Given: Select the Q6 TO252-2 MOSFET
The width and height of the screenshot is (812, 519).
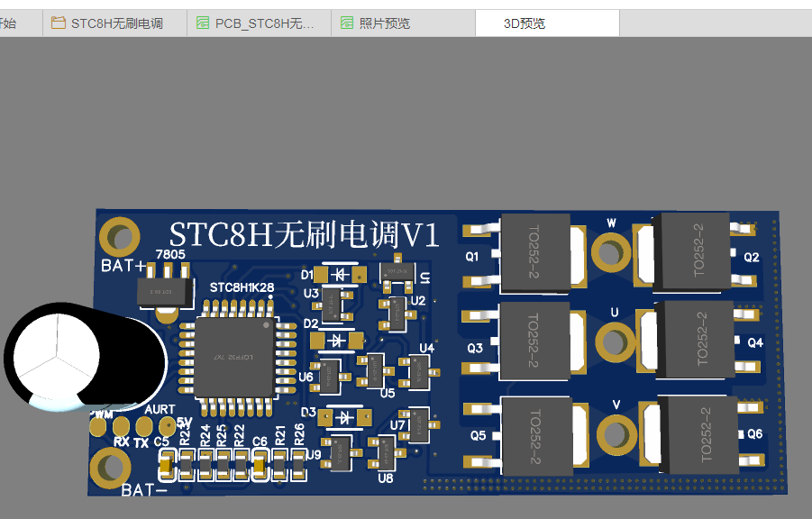Looking at the screenshot, I should [700, 434].
